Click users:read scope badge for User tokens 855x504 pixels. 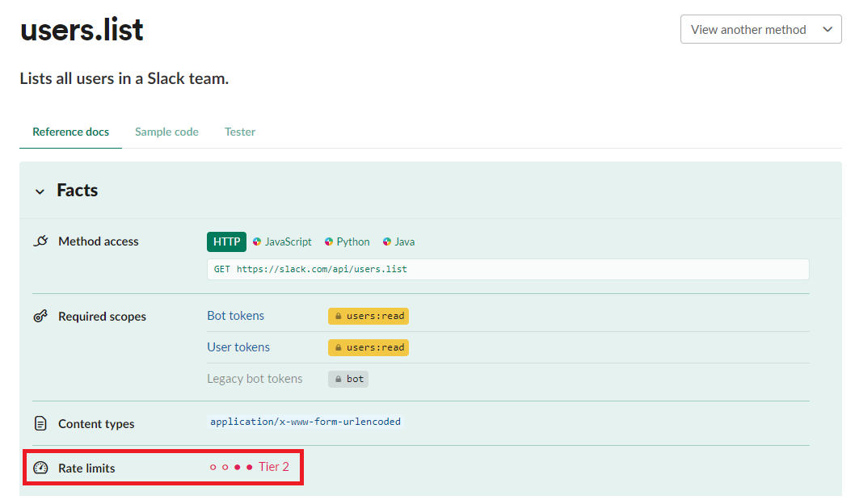click(369, 347)
